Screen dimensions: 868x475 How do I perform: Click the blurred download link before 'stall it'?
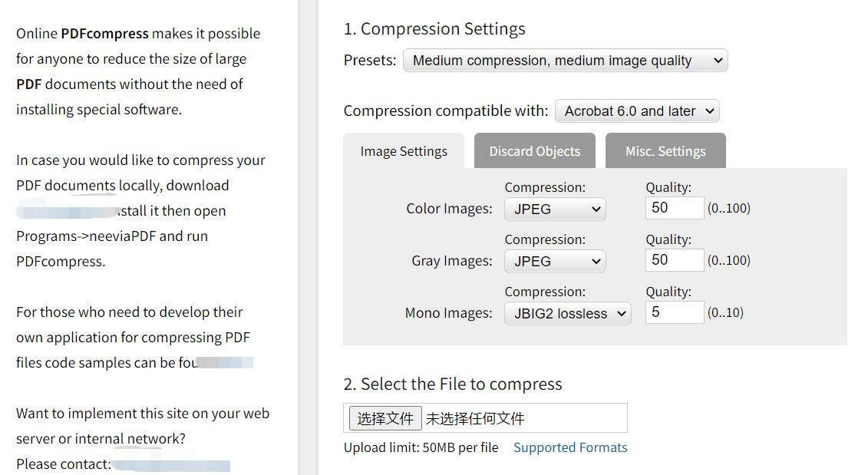point(68,211)
